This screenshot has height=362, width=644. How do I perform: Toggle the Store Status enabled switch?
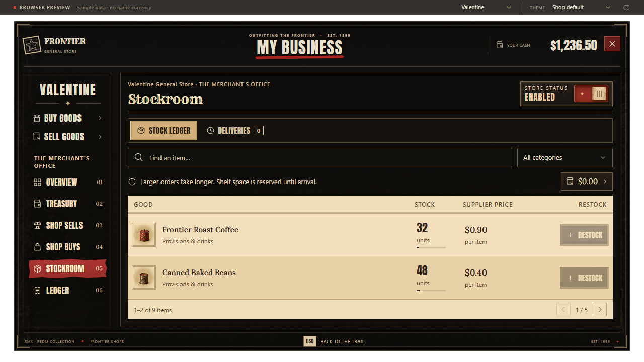tap(591, 94)
